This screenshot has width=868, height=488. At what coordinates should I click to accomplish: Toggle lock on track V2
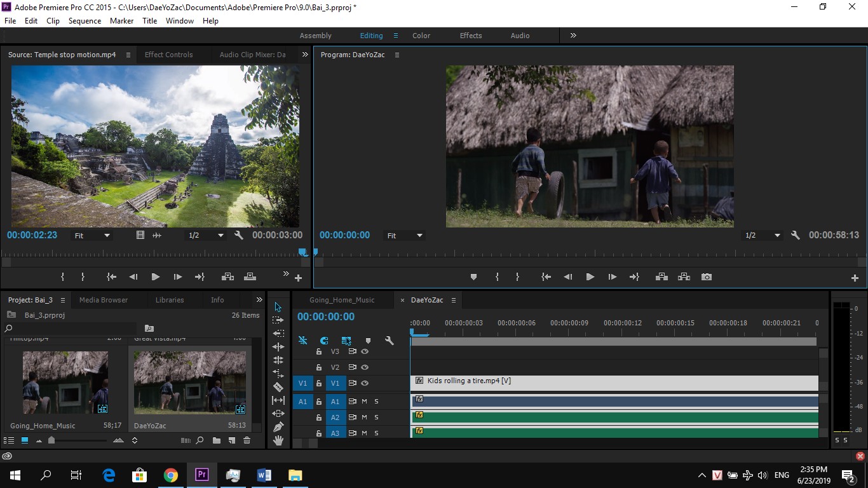(319, 367)
